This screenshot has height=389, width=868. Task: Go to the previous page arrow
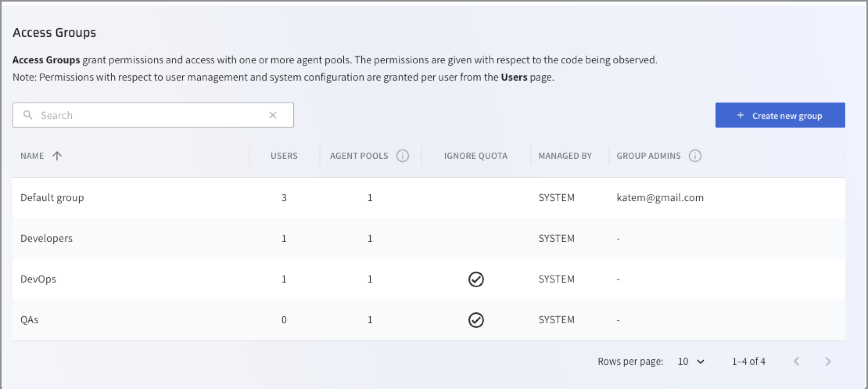point(796,361)
